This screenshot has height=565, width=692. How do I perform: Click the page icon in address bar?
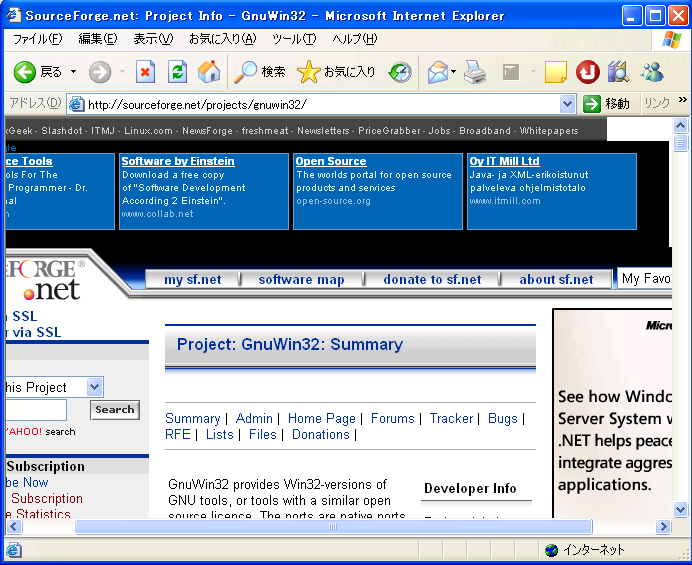coord(76,104)
